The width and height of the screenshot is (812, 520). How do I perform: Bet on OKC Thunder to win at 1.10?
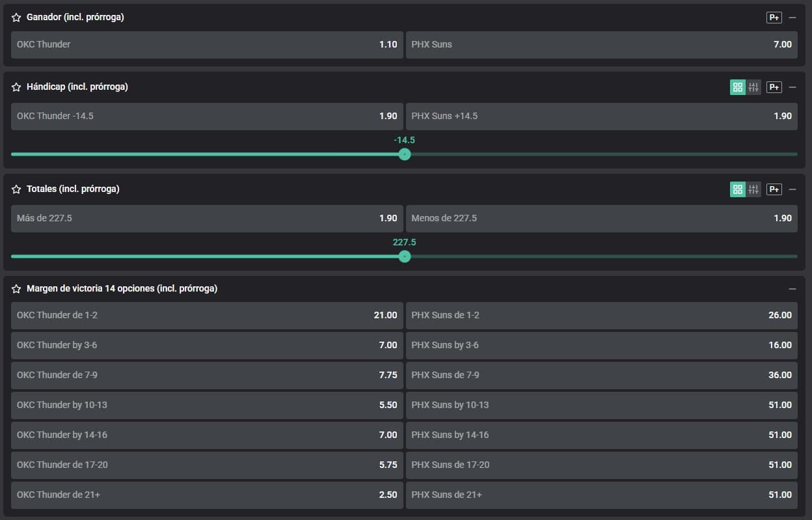(207, 45)
